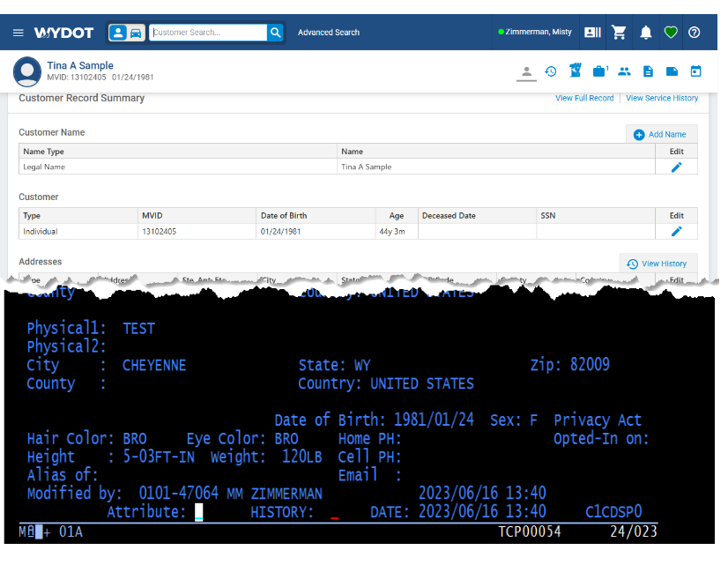Edit the Individual customer row
Screen dimensions: 728x565
tap(677, 231)
